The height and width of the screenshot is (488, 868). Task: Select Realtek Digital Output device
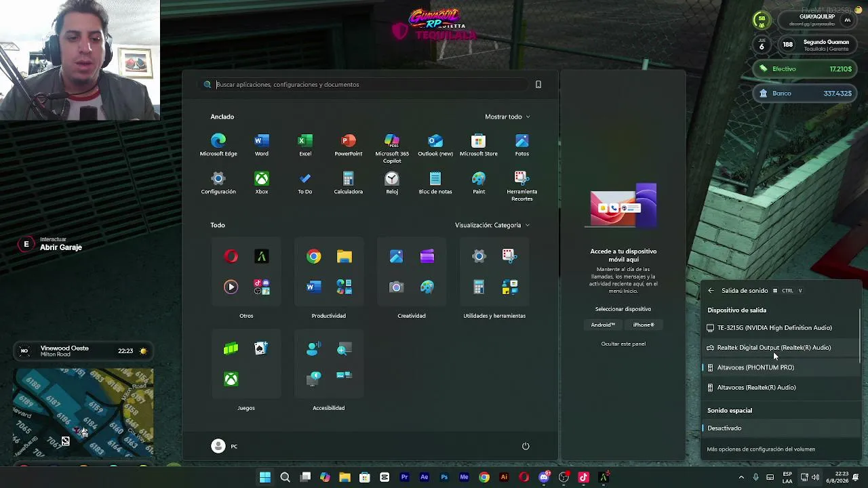click(x=780, y=348)
